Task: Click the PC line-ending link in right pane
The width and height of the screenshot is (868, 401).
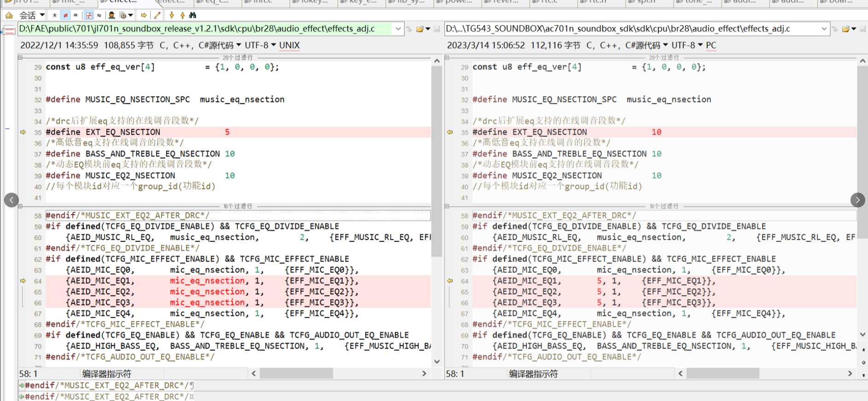Action: [x=711, y=45]
